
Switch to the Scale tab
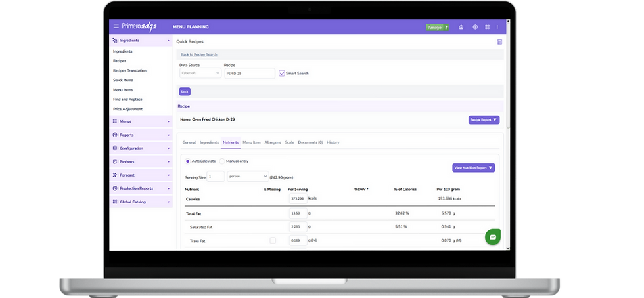click(290, 142)
